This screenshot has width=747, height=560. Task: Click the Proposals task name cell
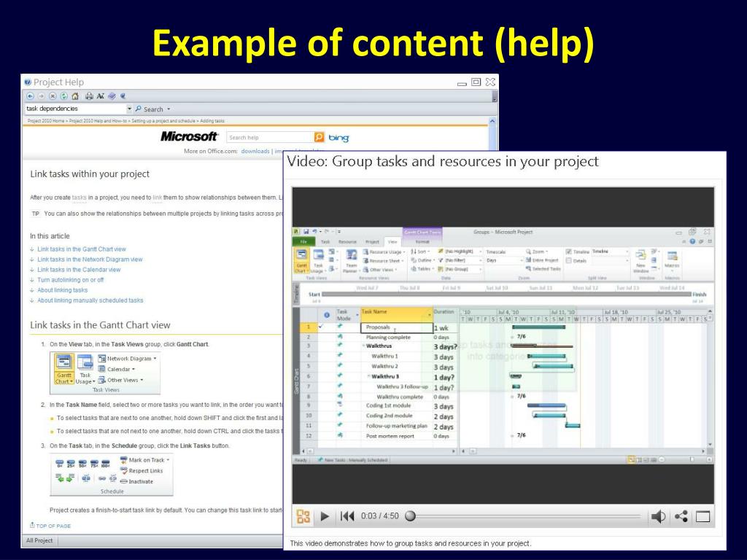click(x=397, y=327)
